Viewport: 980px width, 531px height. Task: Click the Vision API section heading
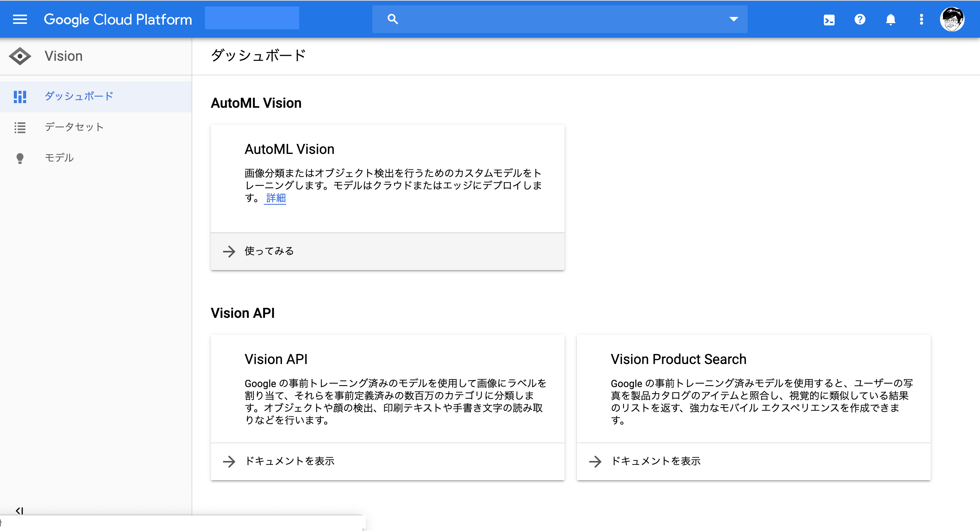(242, 313)
